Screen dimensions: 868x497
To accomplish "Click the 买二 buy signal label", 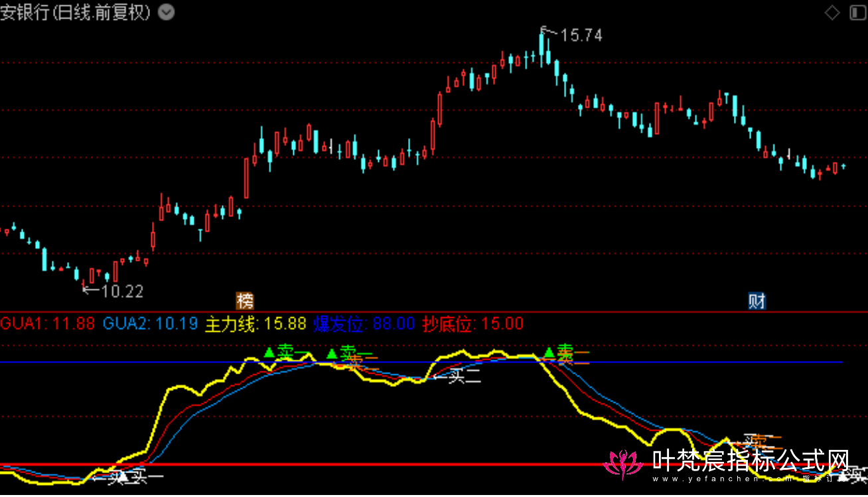I will [x=465, y=378].
